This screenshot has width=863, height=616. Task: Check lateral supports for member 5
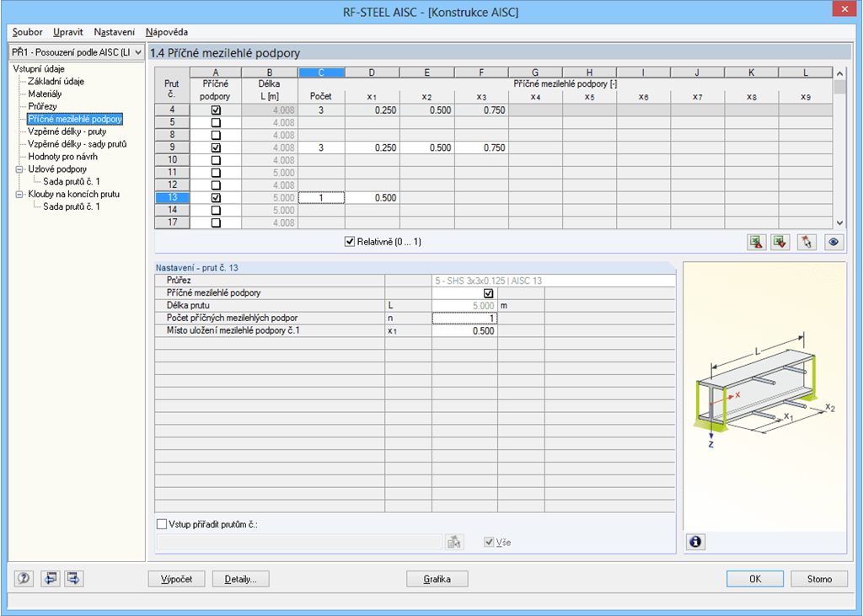[x=216, y=123]
